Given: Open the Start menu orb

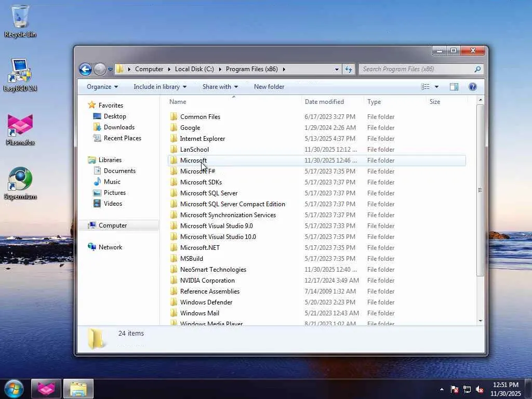Looking at the screenshot, I should pyautogui.click(x=14, y=389).
